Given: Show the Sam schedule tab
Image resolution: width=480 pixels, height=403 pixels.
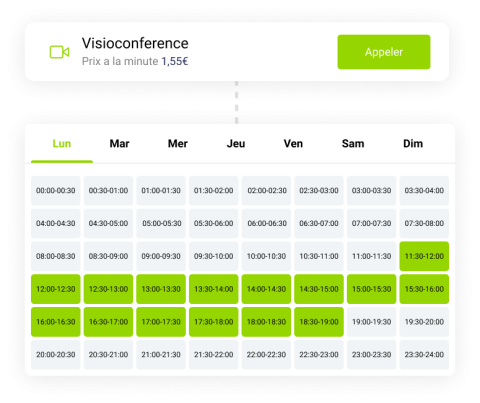Looking at the screenshot, I should coord(353,144).
